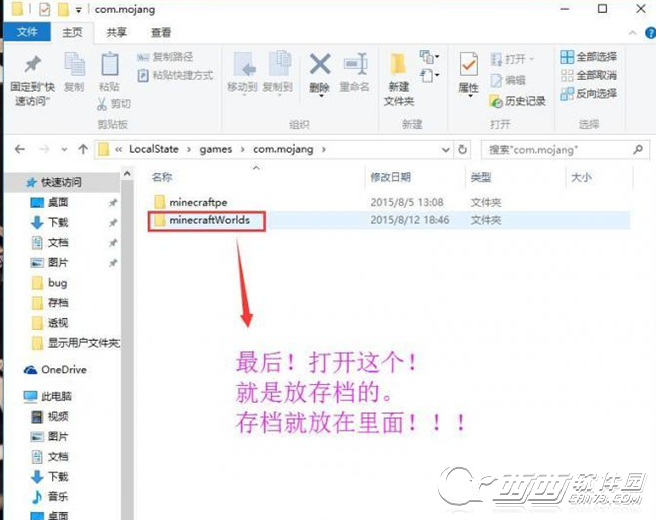Switch to the View (查看) tab
The width and height of the screenshot is (656, 520).
pos(161,33)
